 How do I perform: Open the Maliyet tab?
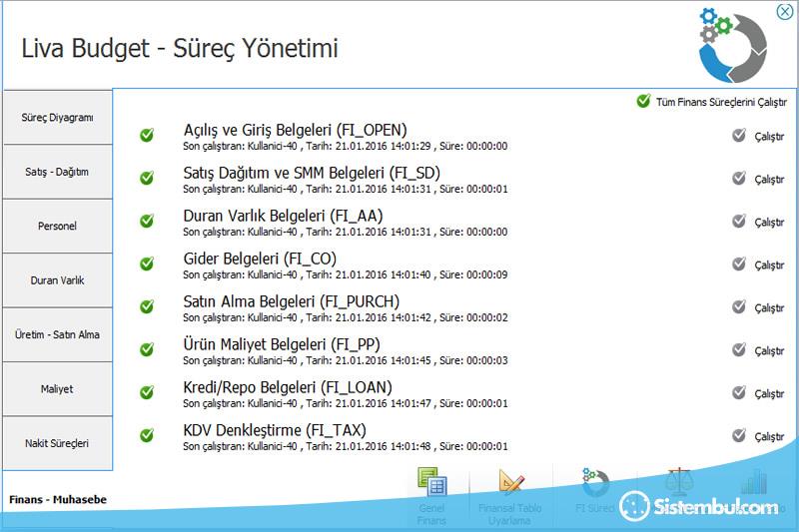tap(57, 389)
